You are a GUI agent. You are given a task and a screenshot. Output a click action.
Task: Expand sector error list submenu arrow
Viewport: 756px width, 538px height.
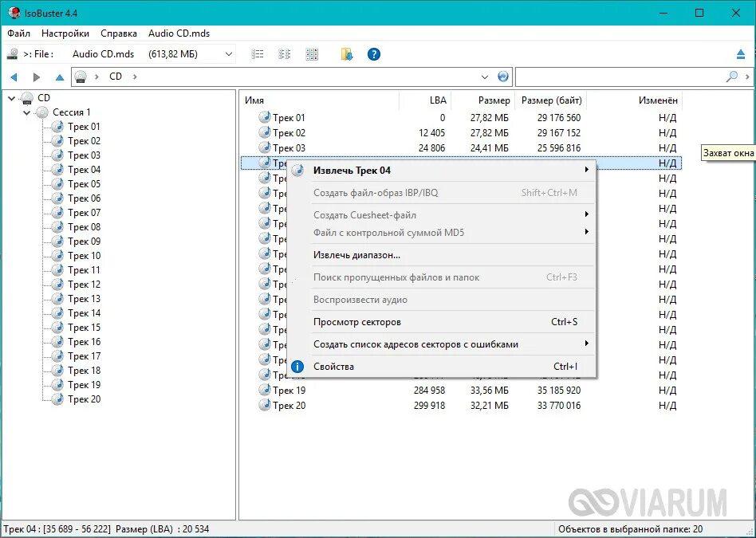(586, 344)
